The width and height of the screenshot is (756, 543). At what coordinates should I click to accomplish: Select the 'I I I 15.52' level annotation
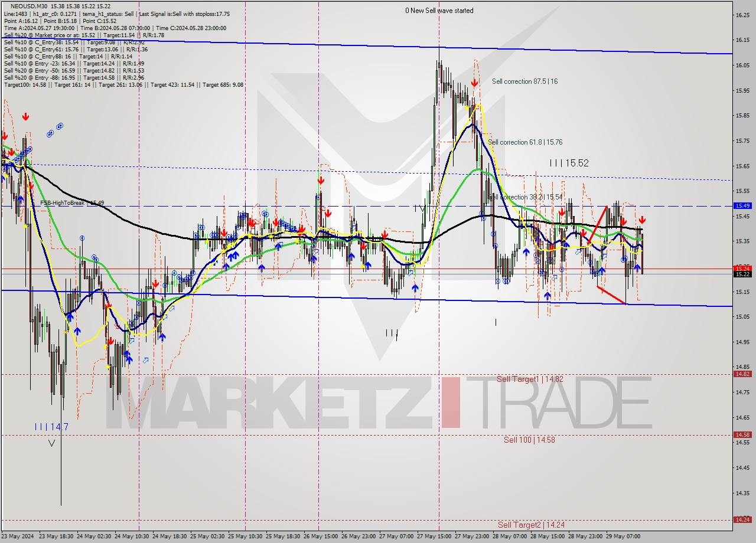coord(569,163)
